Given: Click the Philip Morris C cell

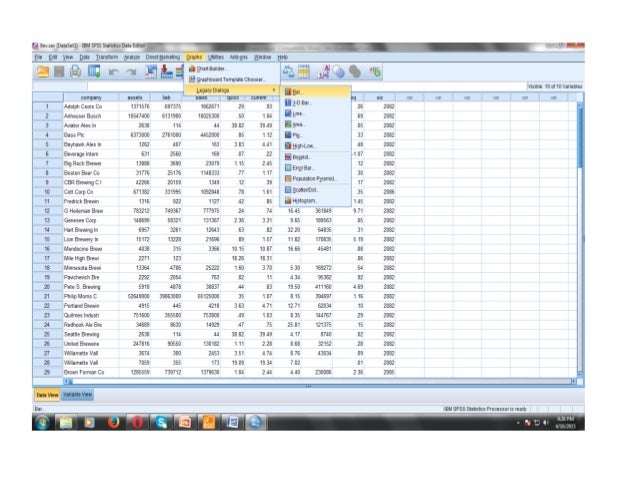Looking at the screenshot, I should click(91, 296).
